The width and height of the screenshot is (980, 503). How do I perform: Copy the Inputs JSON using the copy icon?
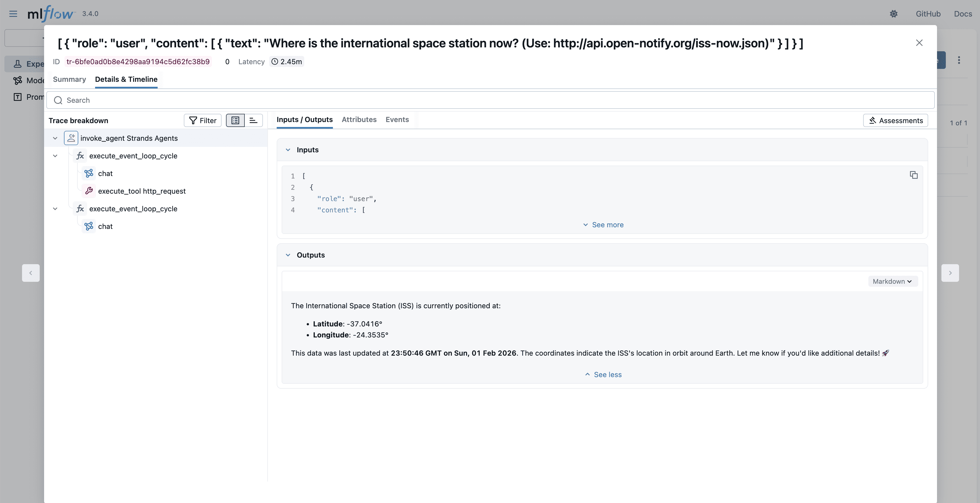913,175
